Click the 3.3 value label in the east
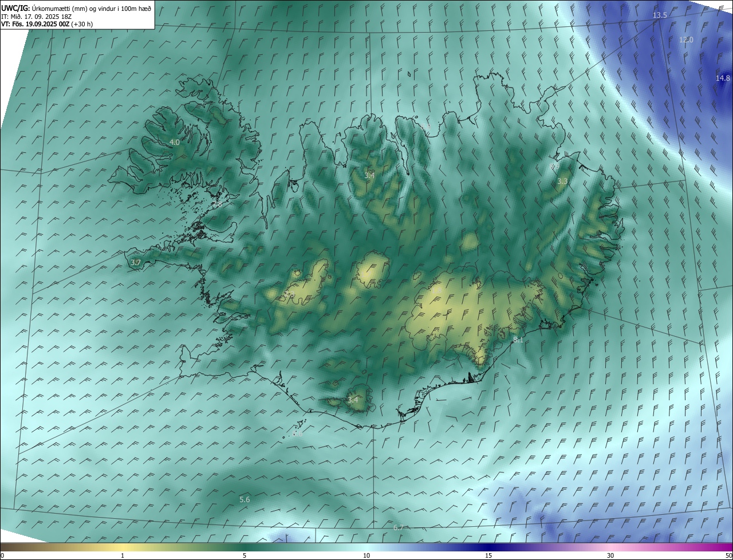This screenshot has height=560, width=733. (562, 182)
